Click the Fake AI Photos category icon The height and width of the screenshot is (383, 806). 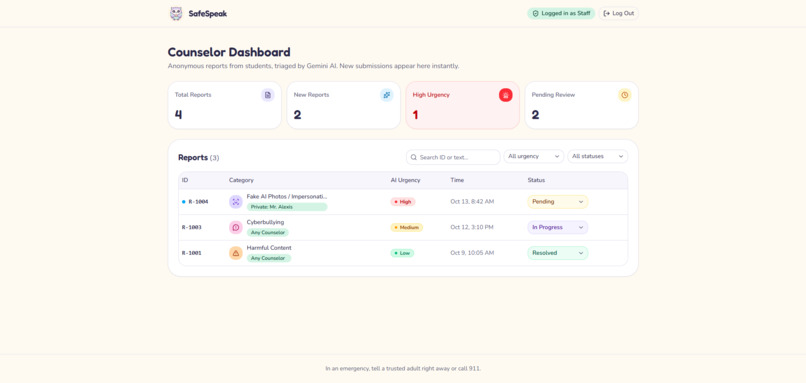tap(235, 202)
